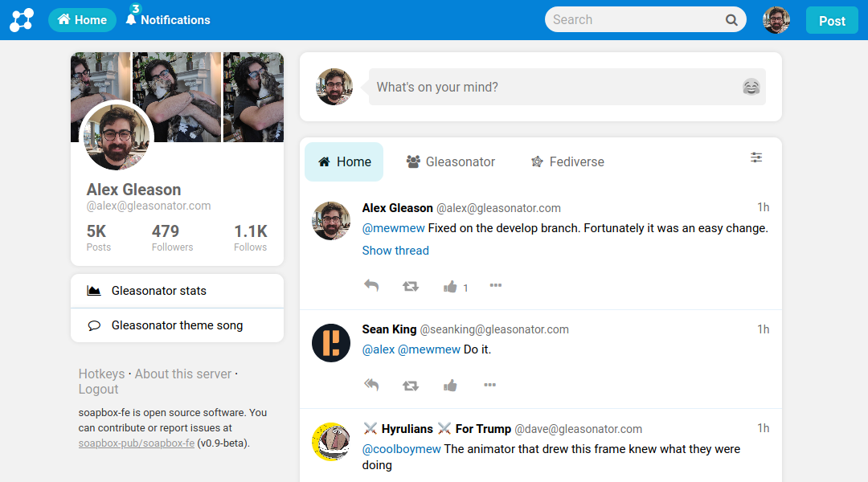Repost Sean King's post
This screenshot has height=482, width=868.
pos(410,385)
